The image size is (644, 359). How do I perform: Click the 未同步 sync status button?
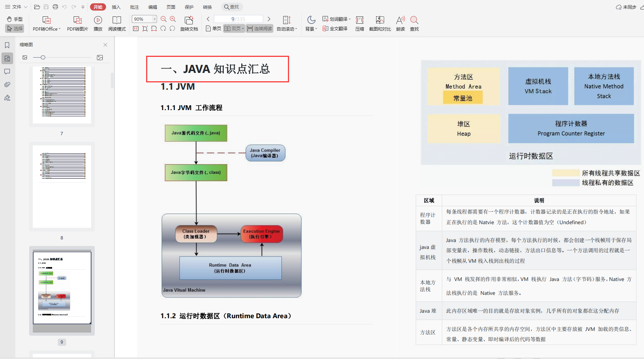(x=626, y=7)
